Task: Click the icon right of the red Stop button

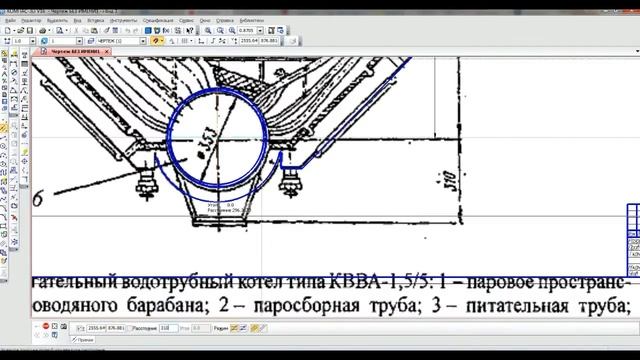Action: click(55, 326)
